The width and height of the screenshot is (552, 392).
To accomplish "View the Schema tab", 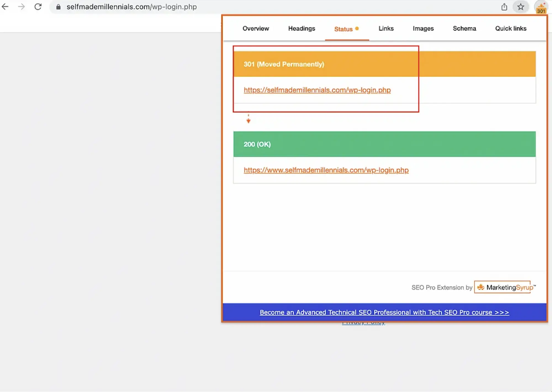I will tap(464, 28).
